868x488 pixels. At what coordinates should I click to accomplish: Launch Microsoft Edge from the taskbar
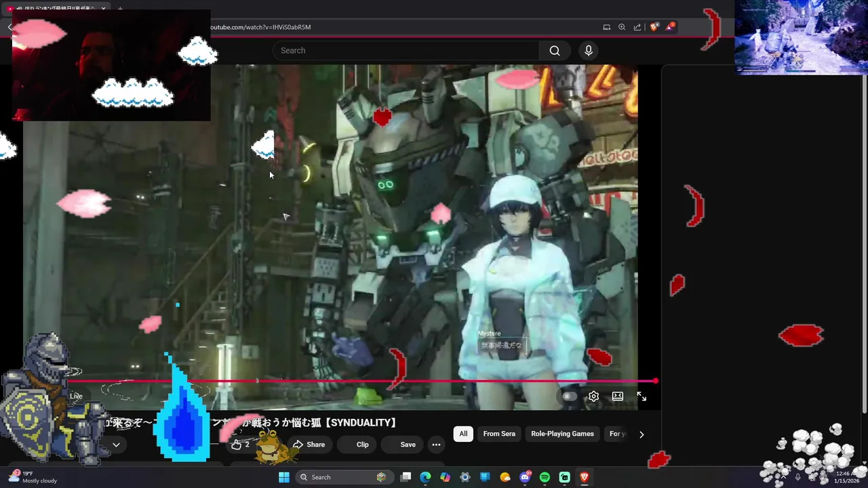coord(425,477)
